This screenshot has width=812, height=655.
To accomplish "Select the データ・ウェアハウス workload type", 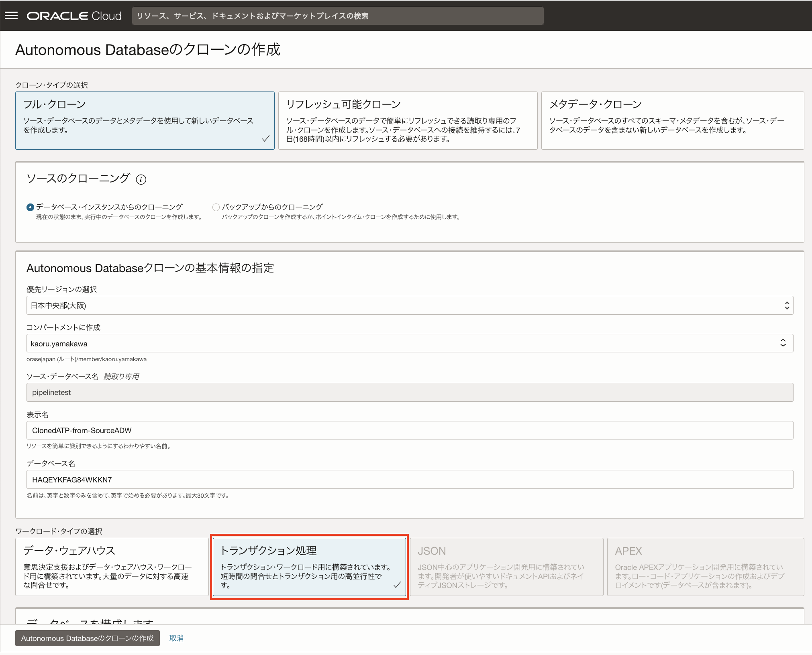I will (112, 567).
